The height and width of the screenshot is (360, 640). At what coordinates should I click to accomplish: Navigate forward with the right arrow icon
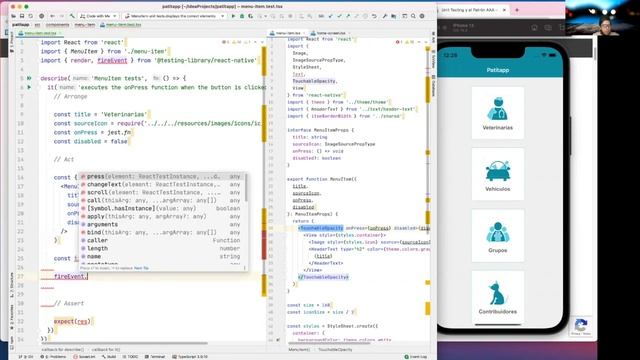(61, 16)
